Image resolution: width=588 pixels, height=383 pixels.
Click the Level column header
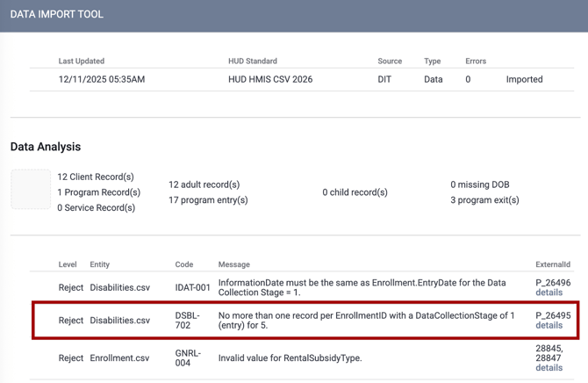[68, 264]
